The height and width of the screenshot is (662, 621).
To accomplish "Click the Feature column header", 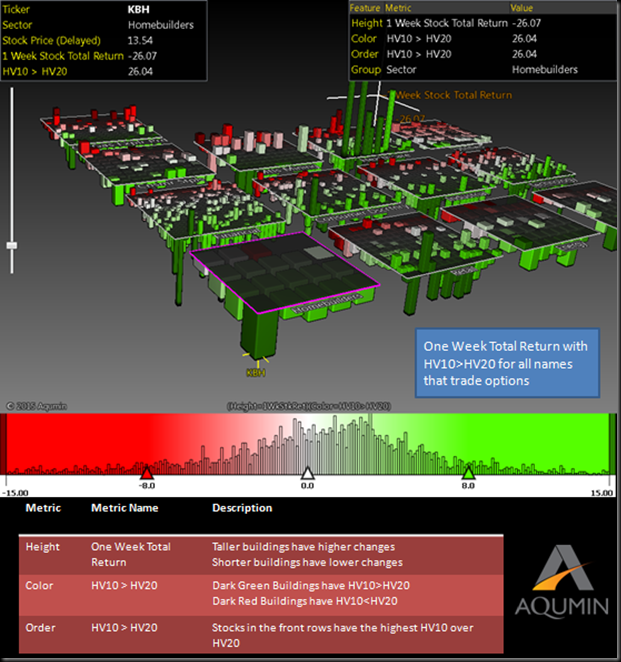I will click(x=365, y=8).
